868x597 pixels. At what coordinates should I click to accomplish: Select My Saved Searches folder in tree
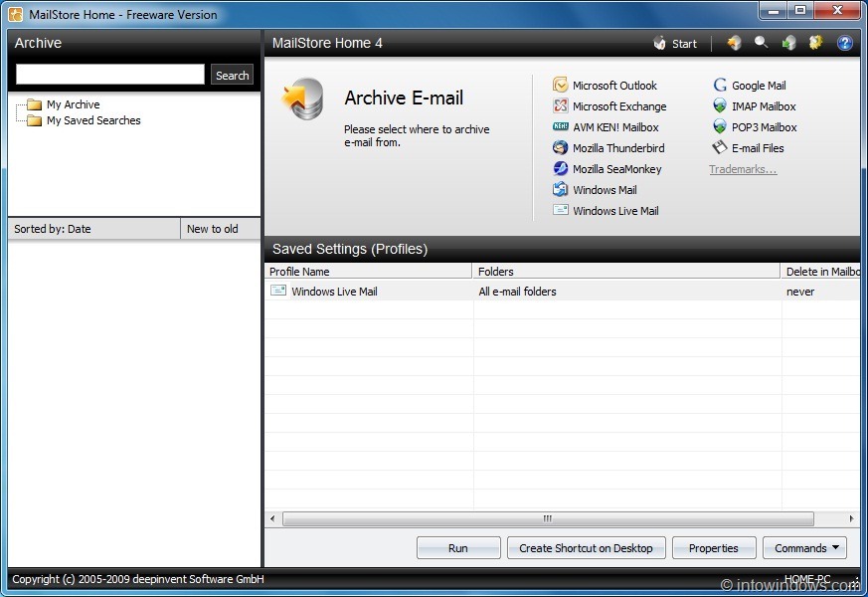click(84, 120)
